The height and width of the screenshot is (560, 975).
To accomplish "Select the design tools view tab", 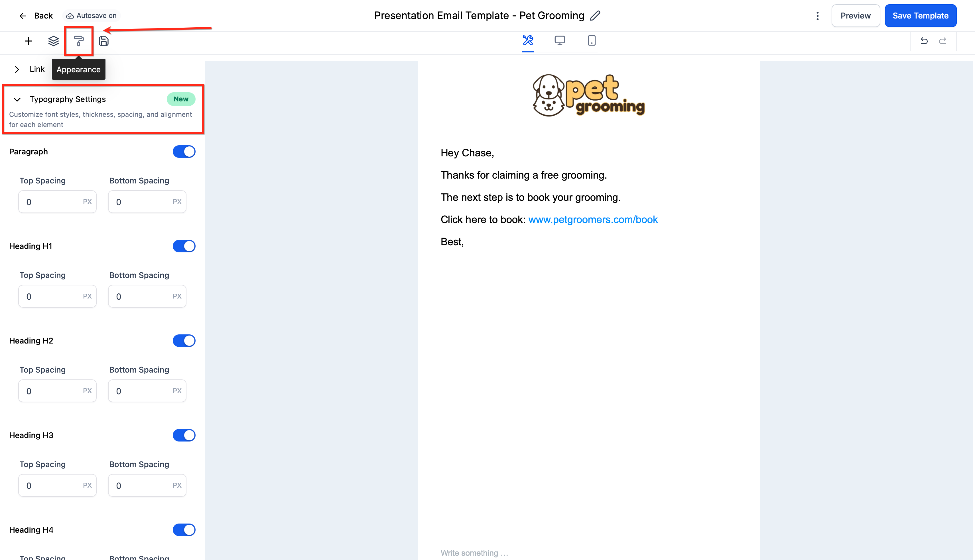I will coord(528,40).
